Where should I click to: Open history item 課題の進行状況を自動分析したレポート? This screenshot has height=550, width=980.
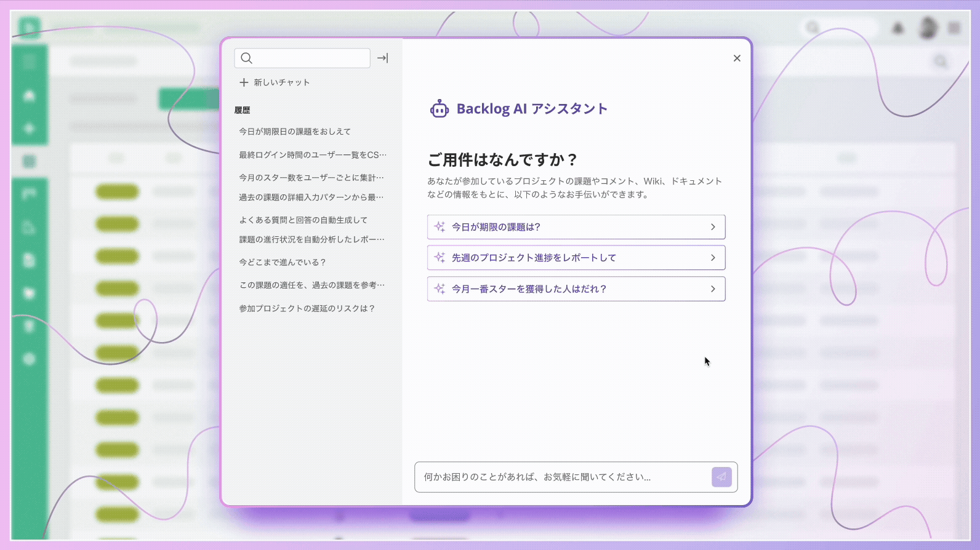pyautogui.click(x=311, y=239)
